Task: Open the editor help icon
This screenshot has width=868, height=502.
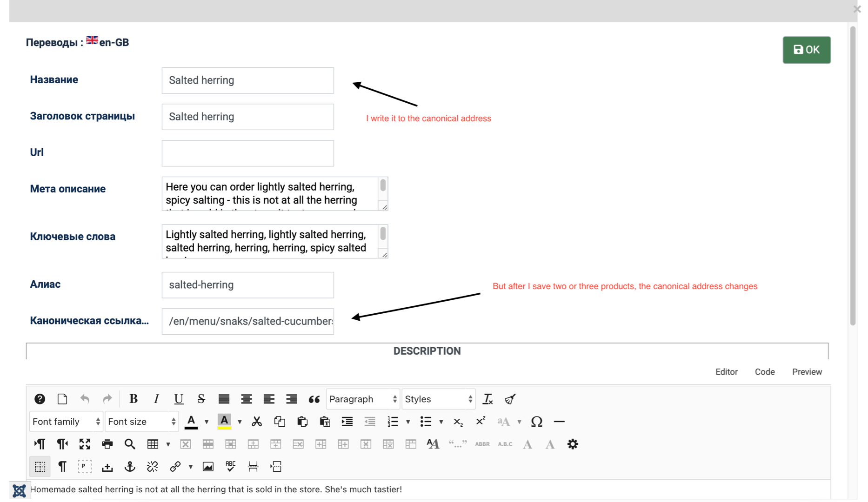Action: pyautogui.click(x=40, y=399)
